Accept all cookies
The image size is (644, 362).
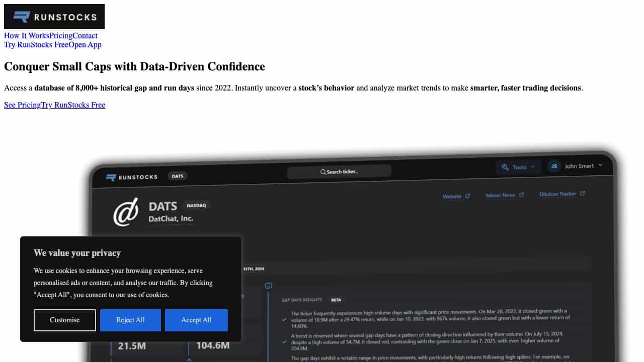pyautogui.click(x=196, y=320)
